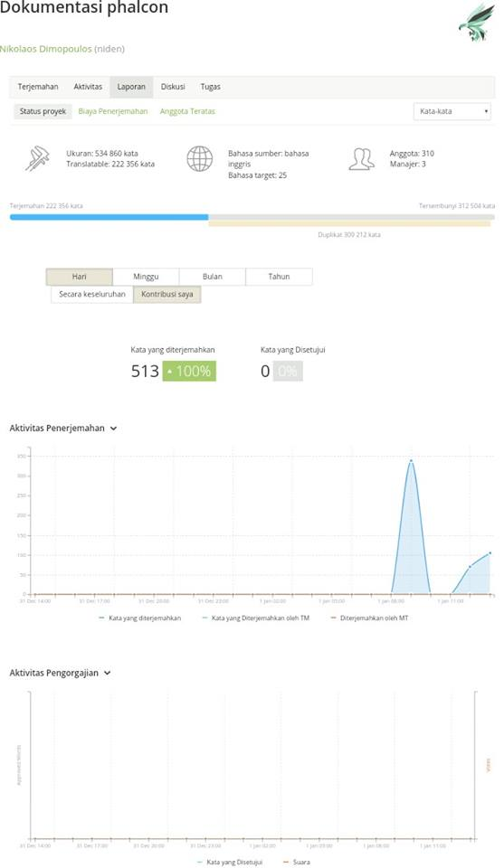Click the blue translation progress bar

(109, 217)
